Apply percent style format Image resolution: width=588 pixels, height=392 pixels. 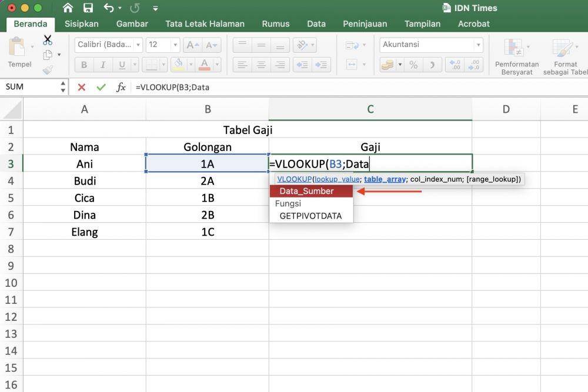413,65
